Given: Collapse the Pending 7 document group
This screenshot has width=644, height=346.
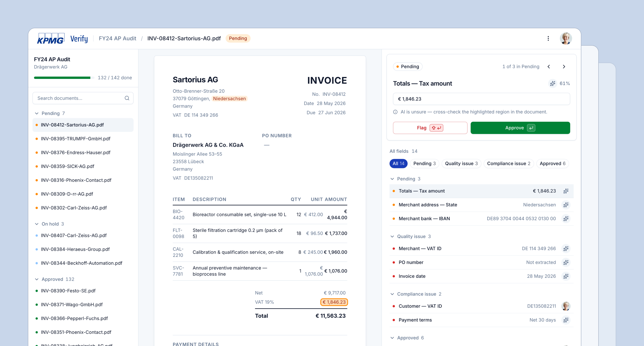Looking at the screenshot, I should [37, 113].
